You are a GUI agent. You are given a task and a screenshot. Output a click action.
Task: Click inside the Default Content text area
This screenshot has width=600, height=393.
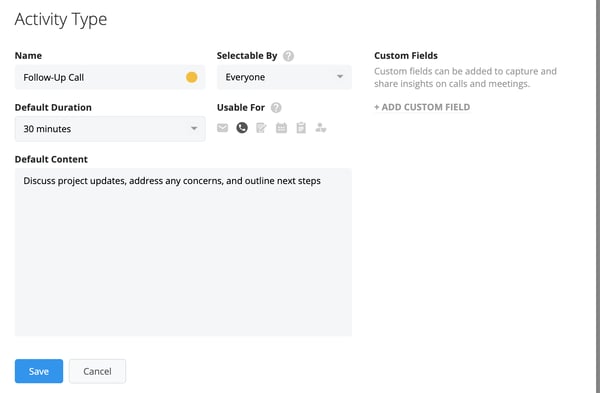tap(183, 252)
